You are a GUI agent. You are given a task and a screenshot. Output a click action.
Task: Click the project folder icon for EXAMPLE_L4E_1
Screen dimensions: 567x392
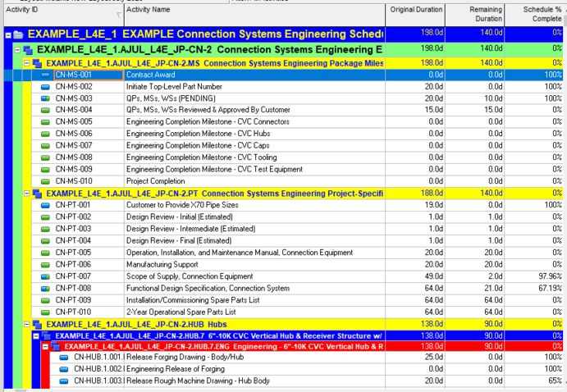pyautogui.click(x=18, y=34)
